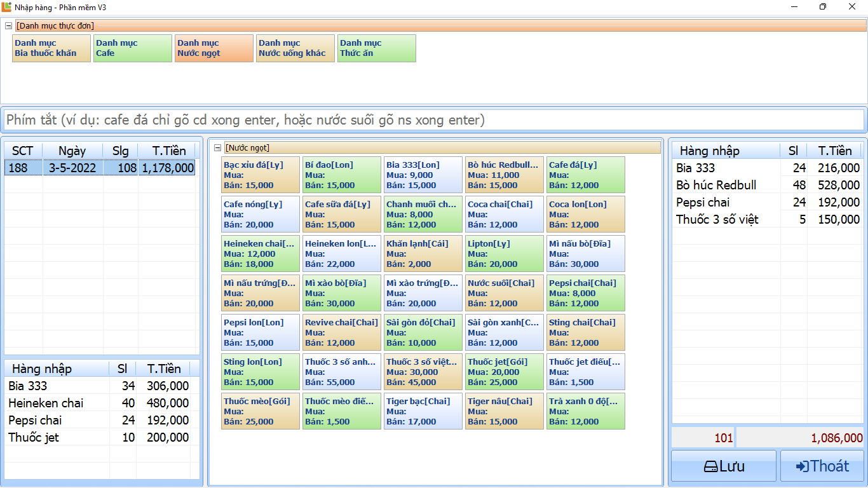Select the Thuốc 3 số việt tile
The width and height of the screenshot is (868, 488).
coord(423,372)
